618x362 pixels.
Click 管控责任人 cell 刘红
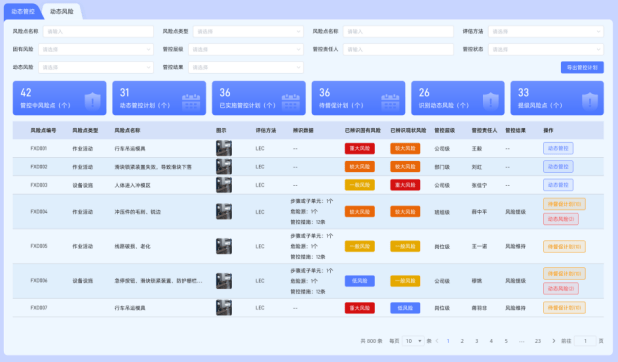477,167
